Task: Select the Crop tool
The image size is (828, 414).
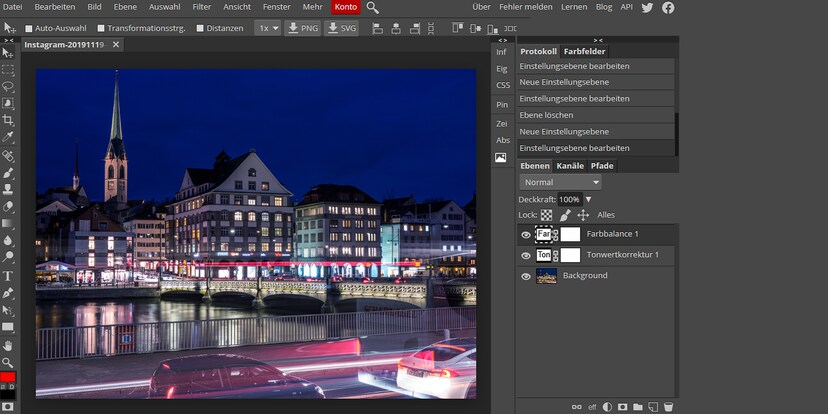Action: point(8,120)
